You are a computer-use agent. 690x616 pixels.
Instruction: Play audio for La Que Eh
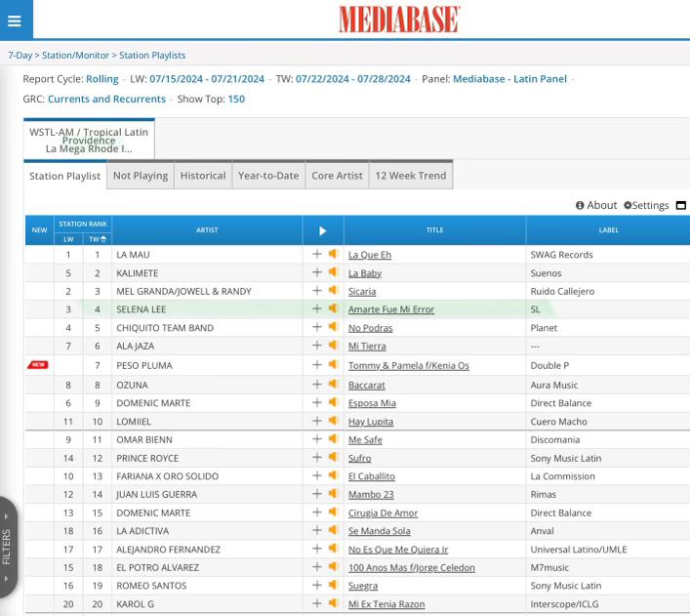pyautogui.click(x=333, y=254)
